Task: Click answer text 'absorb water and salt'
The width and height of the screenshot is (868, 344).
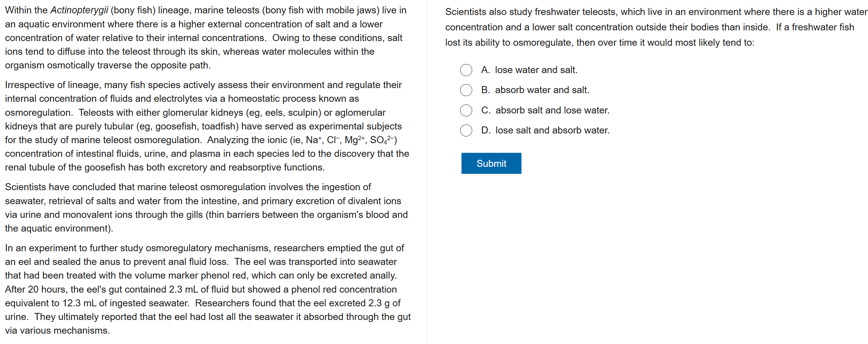Action: 542,90
